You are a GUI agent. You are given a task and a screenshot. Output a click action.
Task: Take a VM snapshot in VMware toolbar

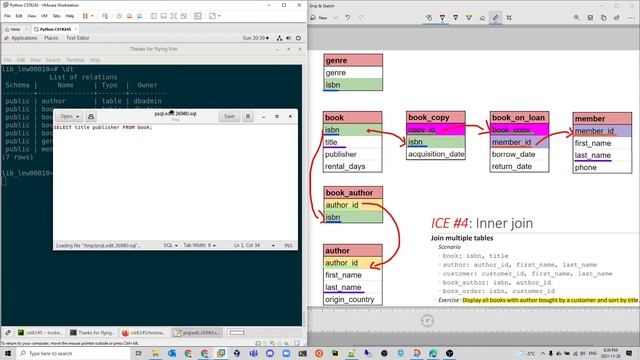119,16
